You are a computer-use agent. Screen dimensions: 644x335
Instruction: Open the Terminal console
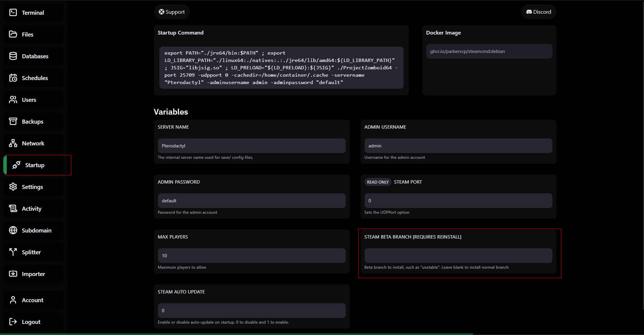33,12
